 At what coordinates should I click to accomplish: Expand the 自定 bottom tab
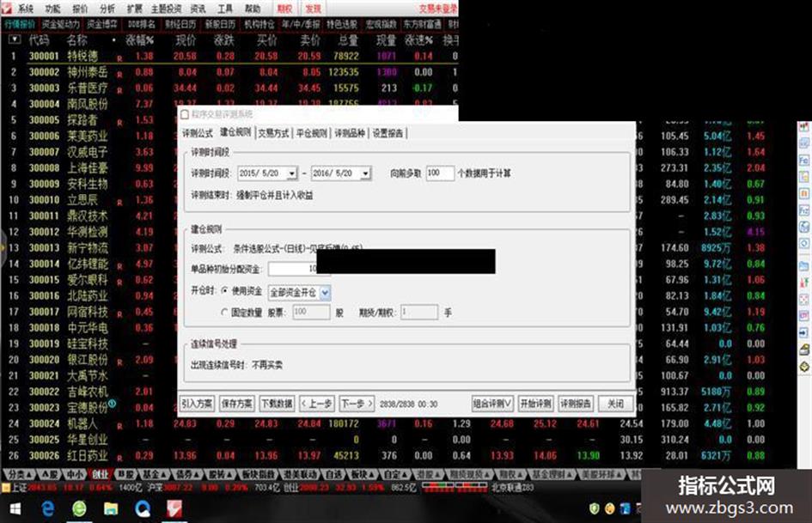click(396, 474)
